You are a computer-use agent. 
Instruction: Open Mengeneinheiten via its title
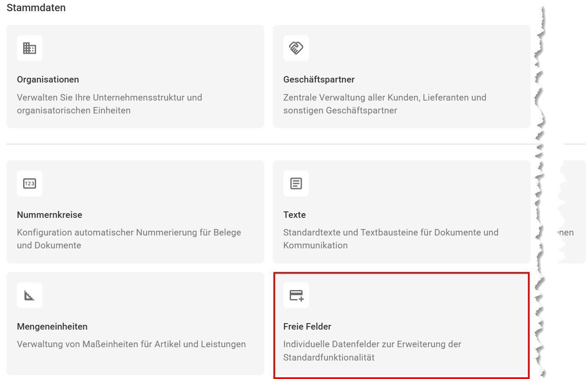[52, 327]
